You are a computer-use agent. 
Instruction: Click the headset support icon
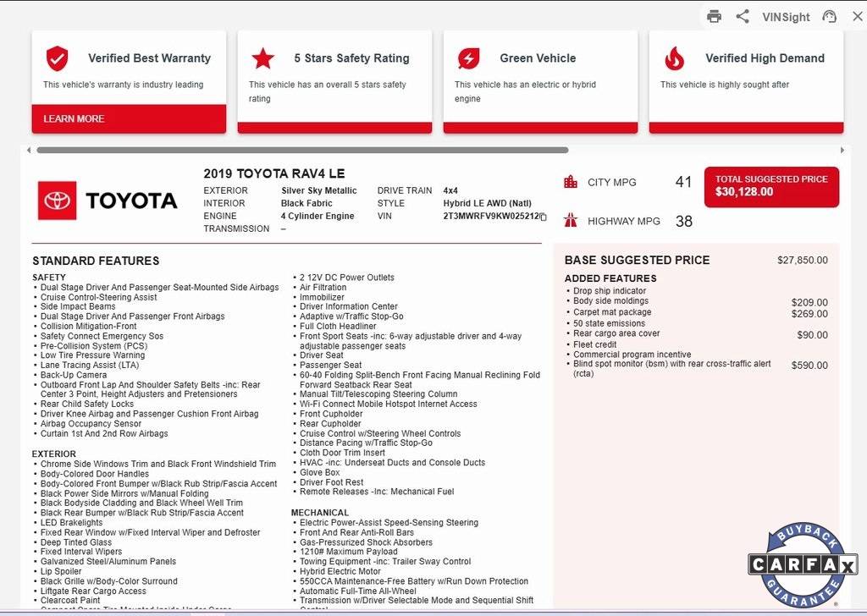(830, 17)
